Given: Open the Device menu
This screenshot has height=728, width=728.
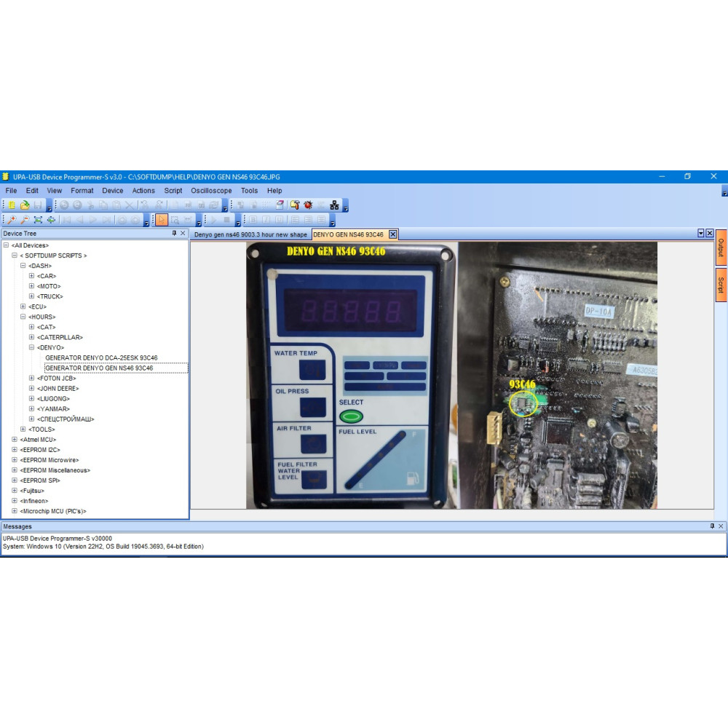Looking at the screenshot, I should pyautogui.click(x=112, y=190).
